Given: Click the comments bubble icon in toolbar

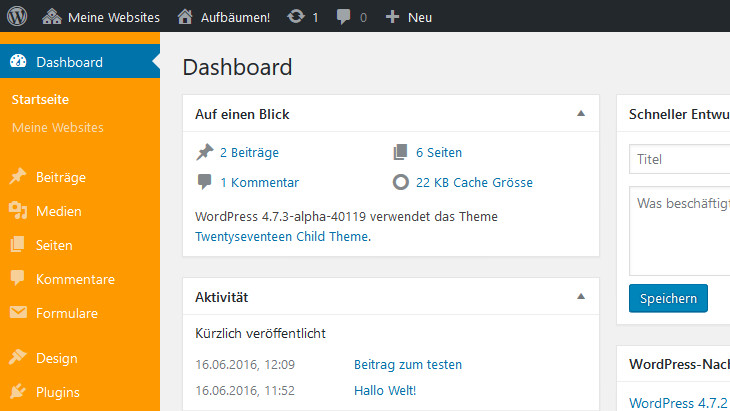Looking at the screenshot, I should pyautogui.click(x=344, y=17).
